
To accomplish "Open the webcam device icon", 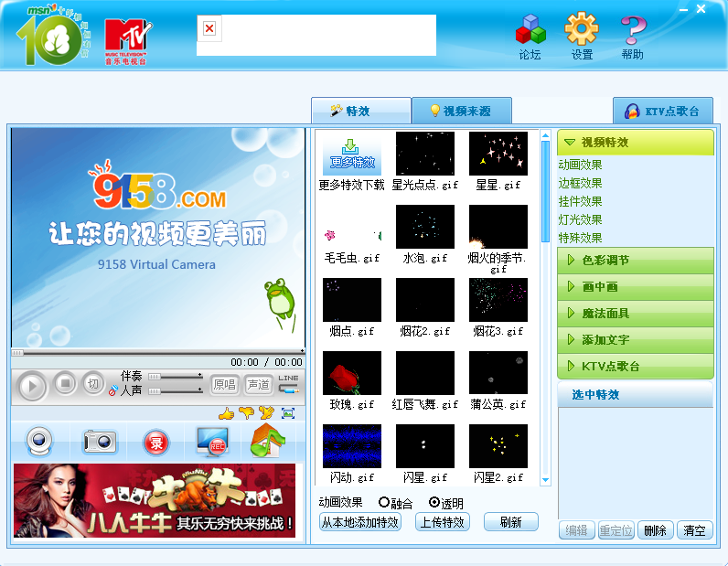I will (x=39, y=441).
